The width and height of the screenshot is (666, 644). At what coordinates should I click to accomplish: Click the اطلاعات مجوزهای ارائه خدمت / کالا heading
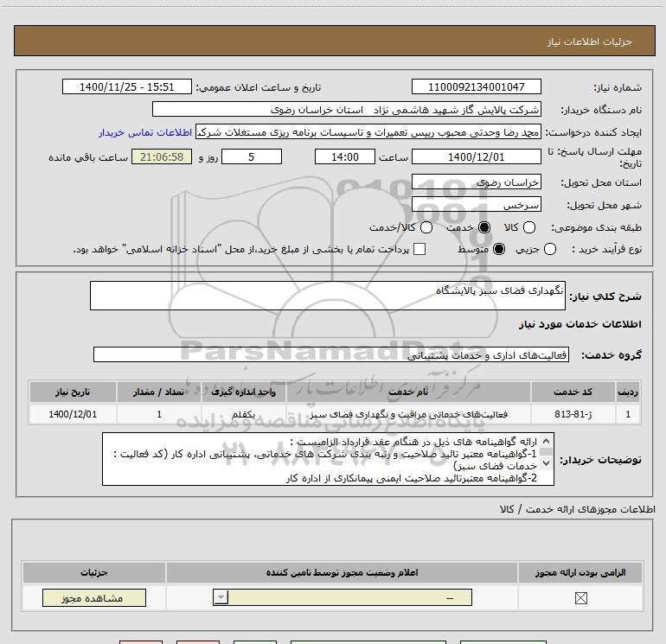coord(577,509)
